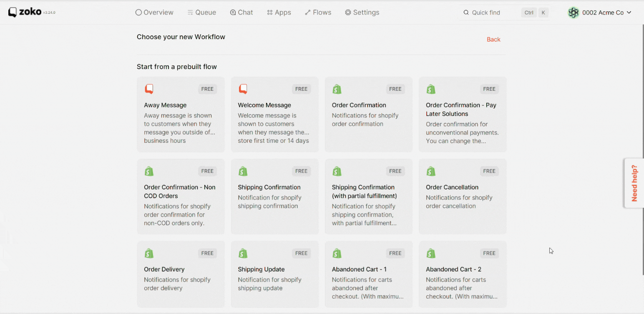
Task: Pick Shipping Confirmation (with partial fulfillment) title
Action: [364, 192]
